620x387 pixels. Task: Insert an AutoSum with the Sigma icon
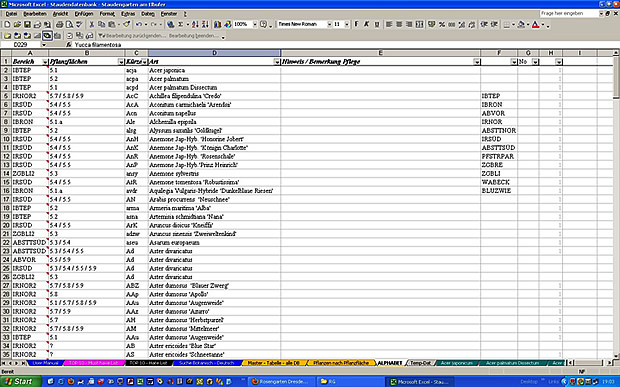181,25
